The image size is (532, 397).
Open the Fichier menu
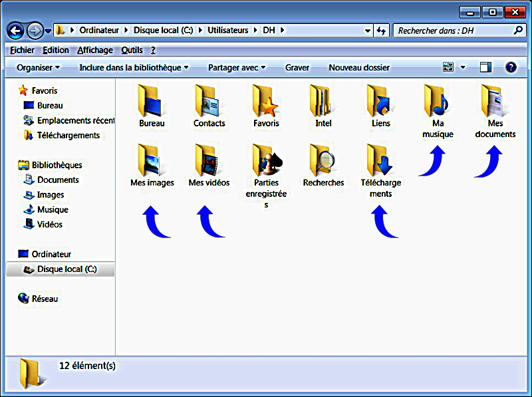[22, 51]
